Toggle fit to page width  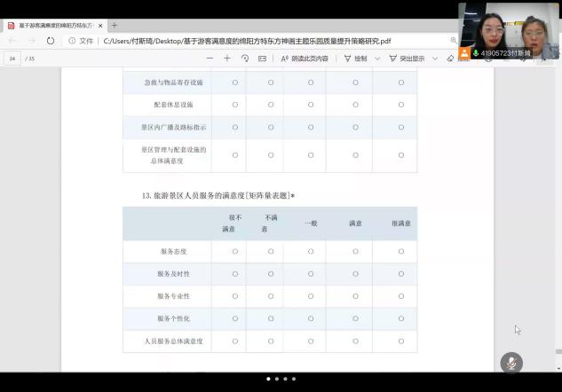(x=263, y=59)
